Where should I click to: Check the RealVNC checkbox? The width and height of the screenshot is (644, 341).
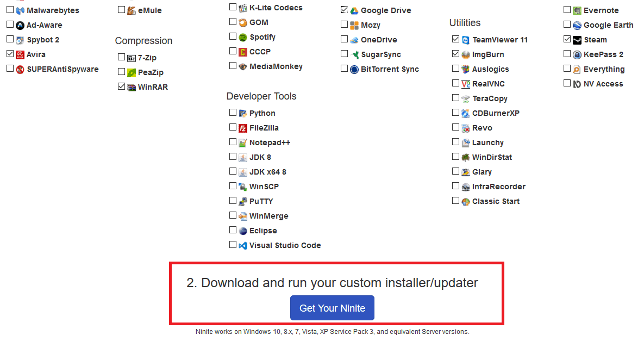point(455,83)
